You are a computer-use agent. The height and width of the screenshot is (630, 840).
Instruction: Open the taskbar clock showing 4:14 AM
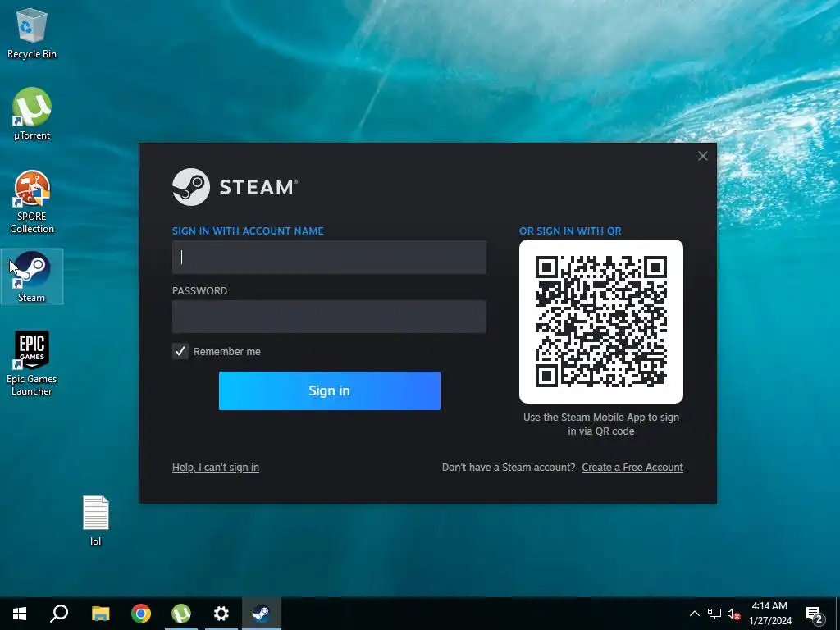click(x=769, y=614)
